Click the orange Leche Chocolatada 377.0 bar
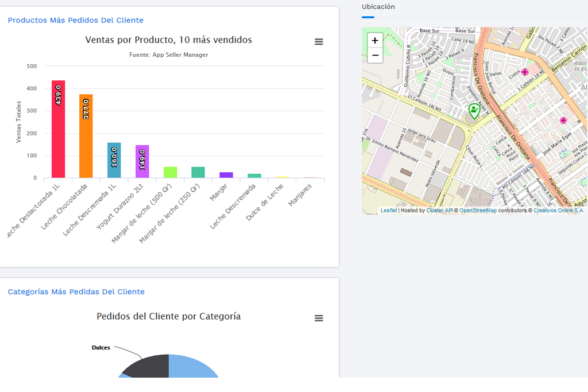 (86, 136)
